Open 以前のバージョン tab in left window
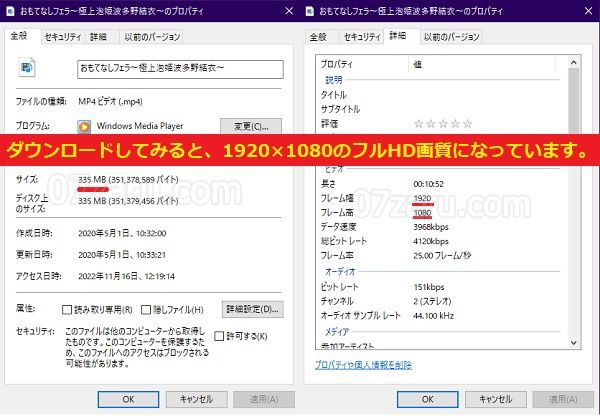 coord(152,37)
